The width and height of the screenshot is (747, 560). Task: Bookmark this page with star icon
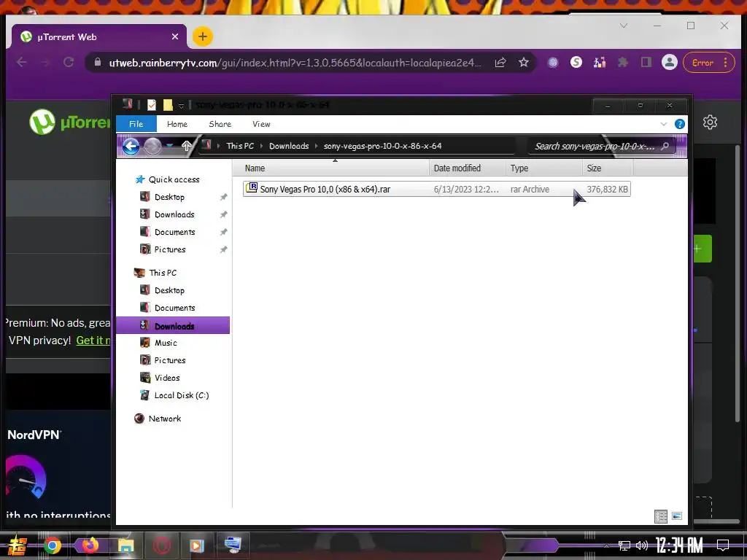coord(524,63)
